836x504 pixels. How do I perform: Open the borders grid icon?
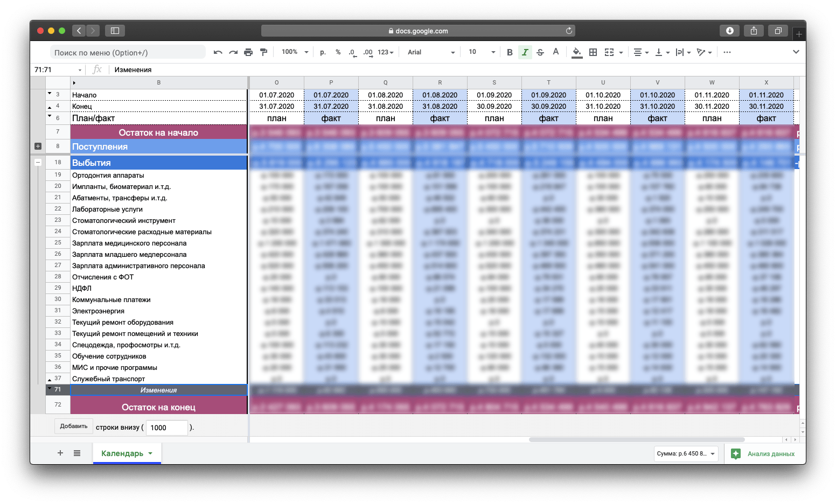click(x=593, y=52)
